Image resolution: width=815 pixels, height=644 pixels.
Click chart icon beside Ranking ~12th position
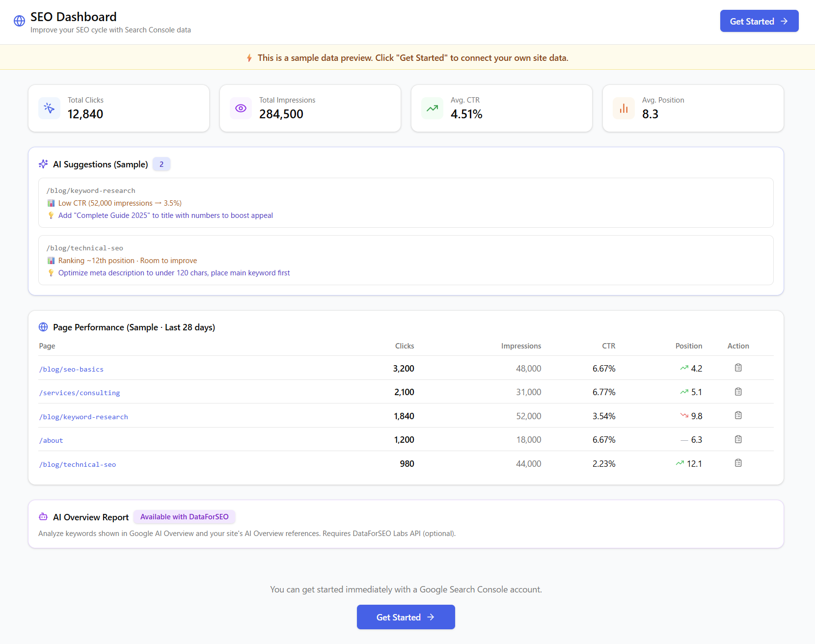51,261
